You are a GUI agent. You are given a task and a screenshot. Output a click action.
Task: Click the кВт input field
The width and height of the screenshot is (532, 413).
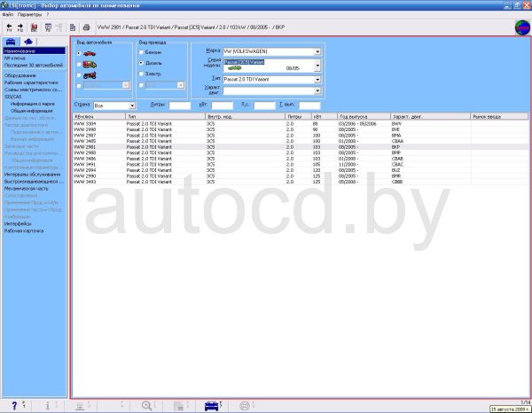tap(223, 105)
